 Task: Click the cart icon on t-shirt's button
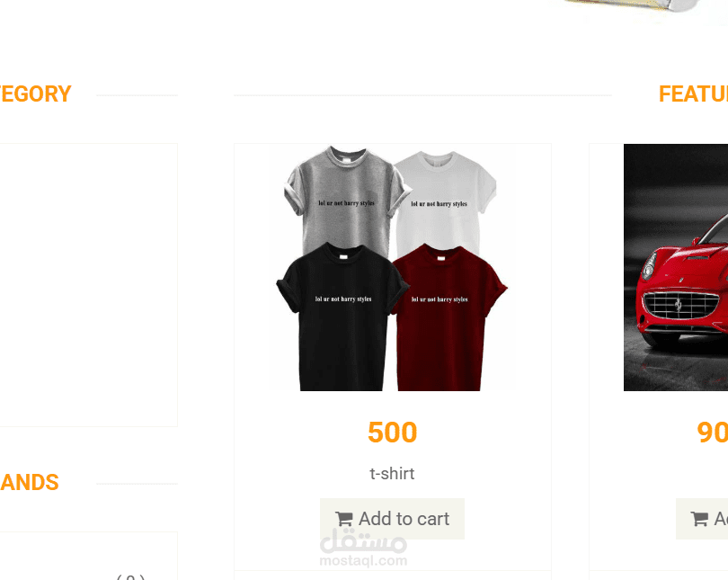coord(344,519)
